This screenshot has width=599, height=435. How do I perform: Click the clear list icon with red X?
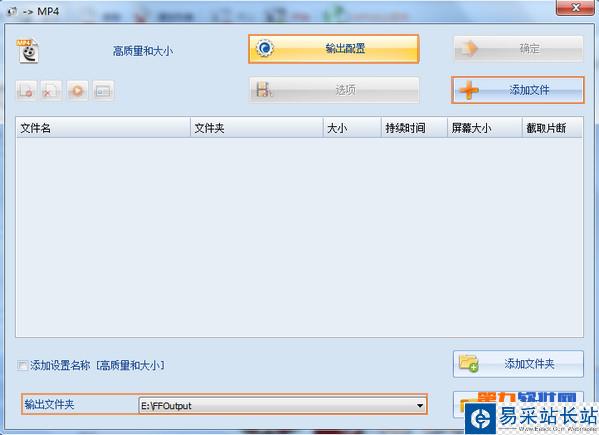pyautogui.click(x=51, y=91)
